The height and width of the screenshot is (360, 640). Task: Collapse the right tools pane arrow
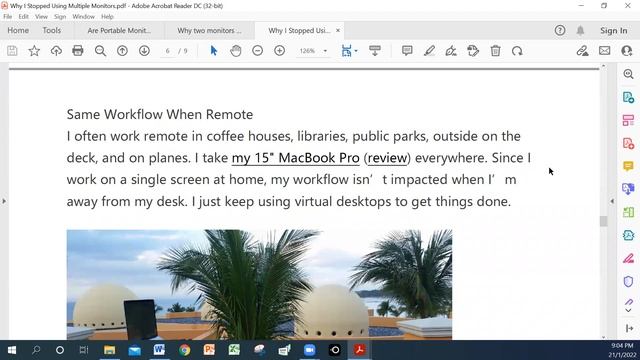(612, 201)
